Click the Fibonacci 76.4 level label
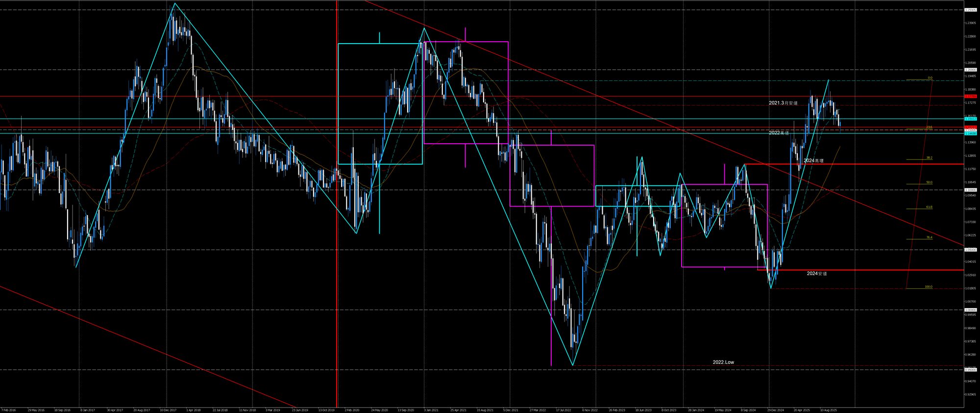Image resolution: width=980 pixels, height=413 pixels. coord(929,237)
